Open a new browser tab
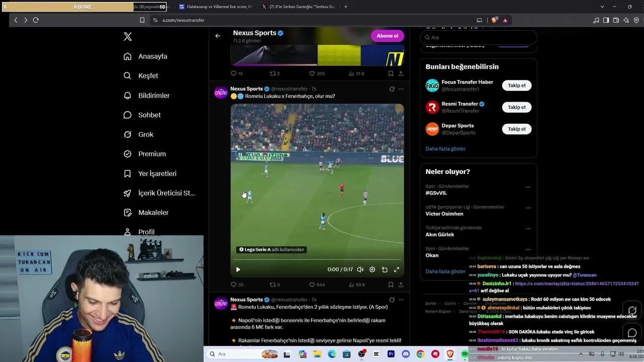Viewport: 644px width, 362px height. pos(346,7)
